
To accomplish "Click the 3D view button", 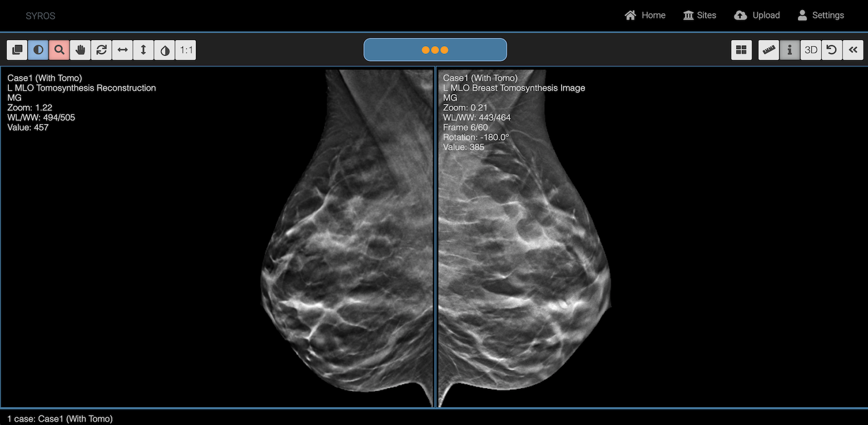I will pyautogui.click(x=811, y=50).
